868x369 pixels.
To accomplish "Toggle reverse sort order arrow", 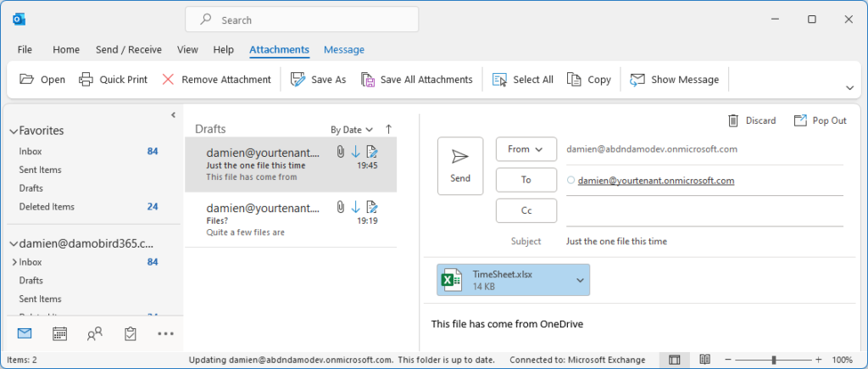I will 389,130.
